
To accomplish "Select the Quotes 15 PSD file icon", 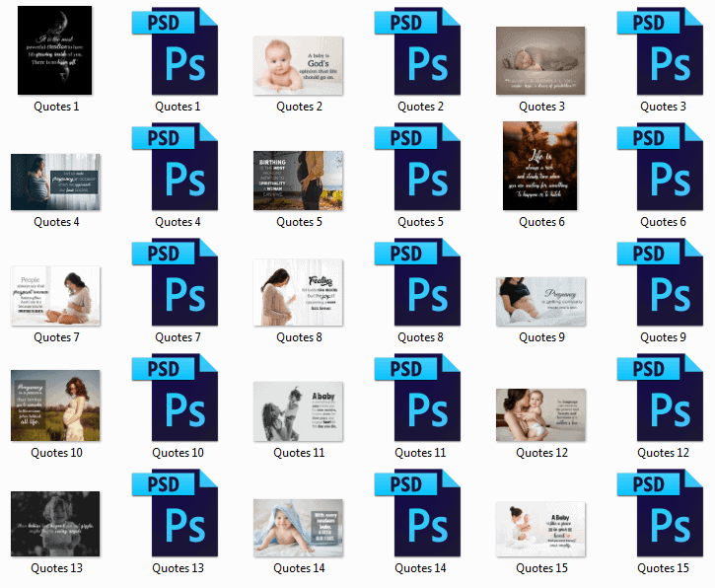I will tap(661, 512).
